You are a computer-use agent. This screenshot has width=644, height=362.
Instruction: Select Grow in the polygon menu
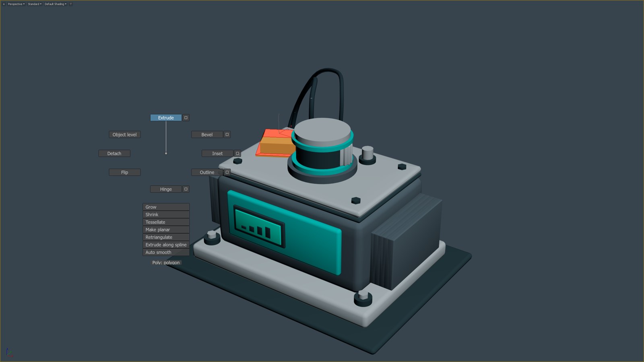point(166,207)
